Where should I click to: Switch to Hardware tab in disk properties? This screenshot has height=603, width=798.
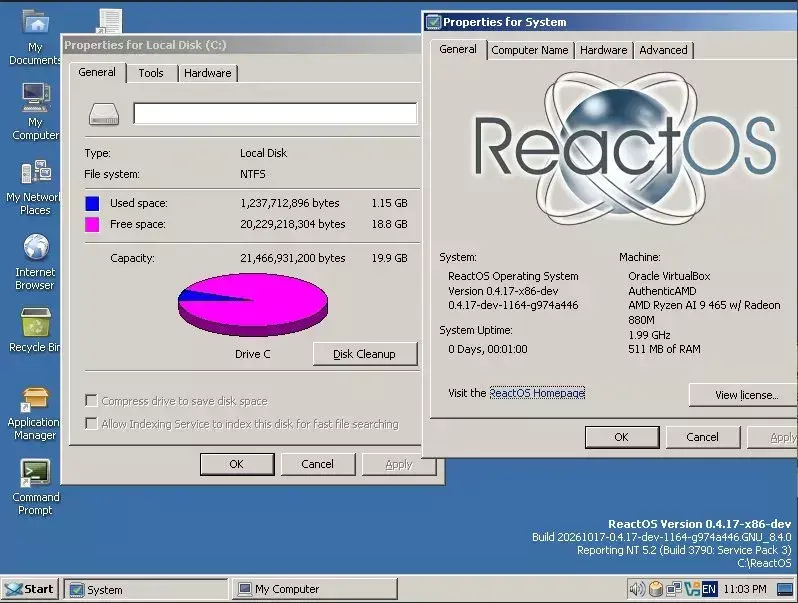(x=208, y=73)
